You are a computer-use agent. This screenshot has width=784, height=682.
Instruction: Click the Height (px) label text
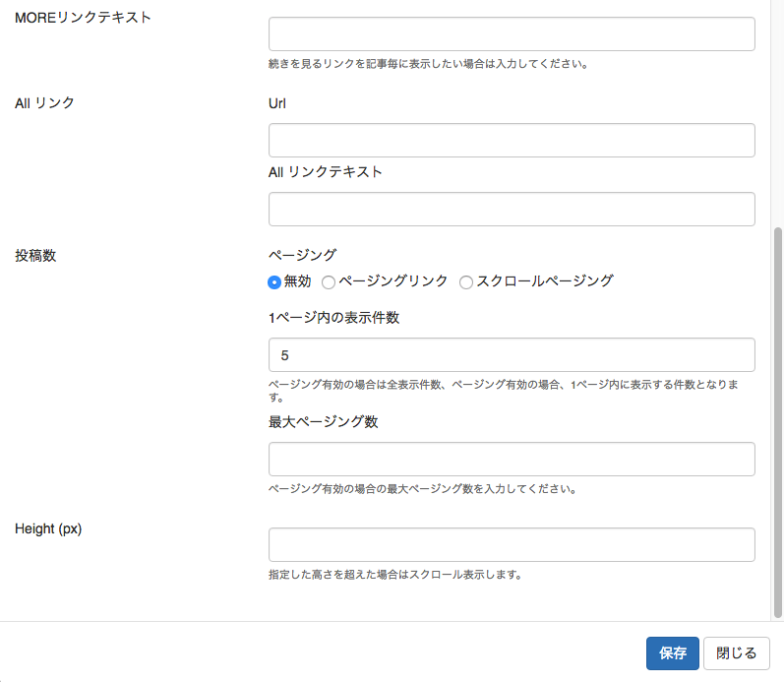[x=48, y=528]
